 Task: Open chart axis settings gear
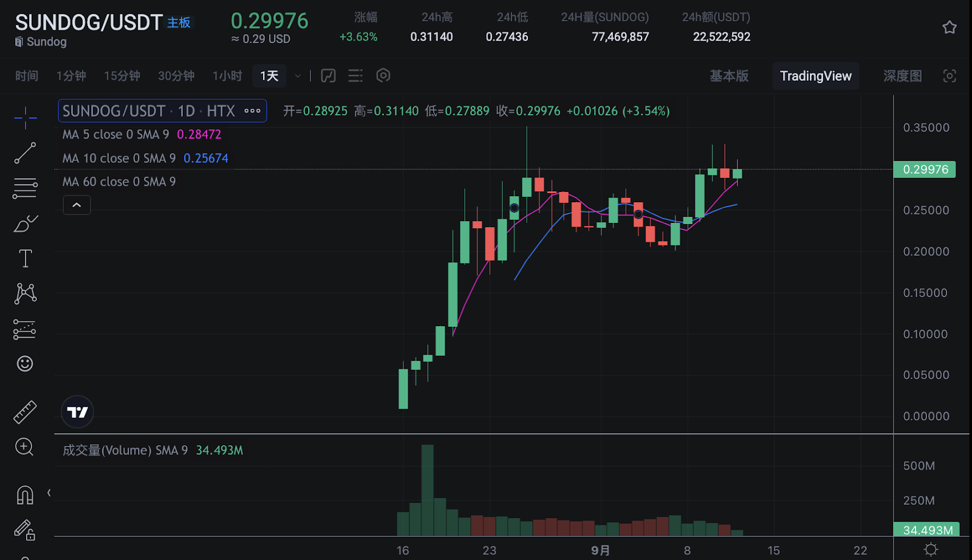pos(931,550)
